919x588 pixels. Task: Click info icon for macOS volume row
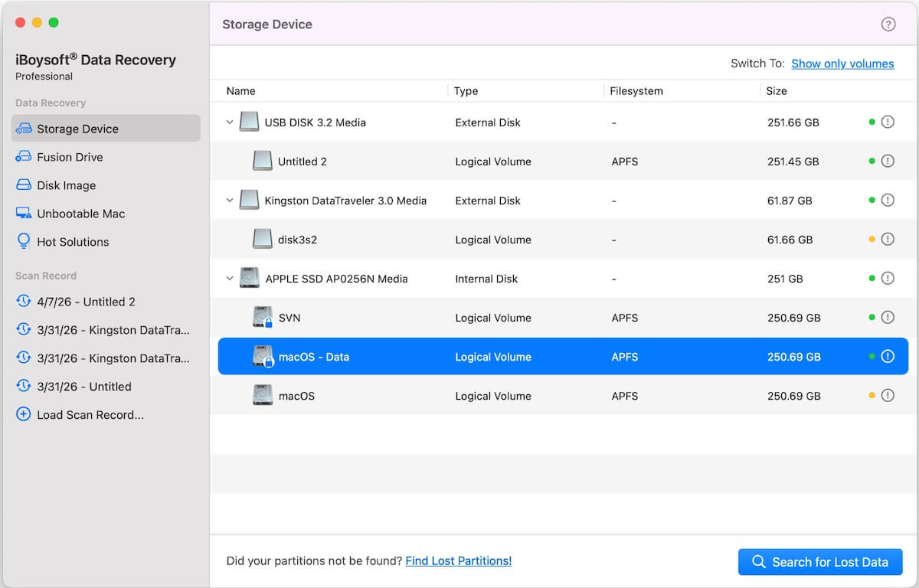pos(888,395)
